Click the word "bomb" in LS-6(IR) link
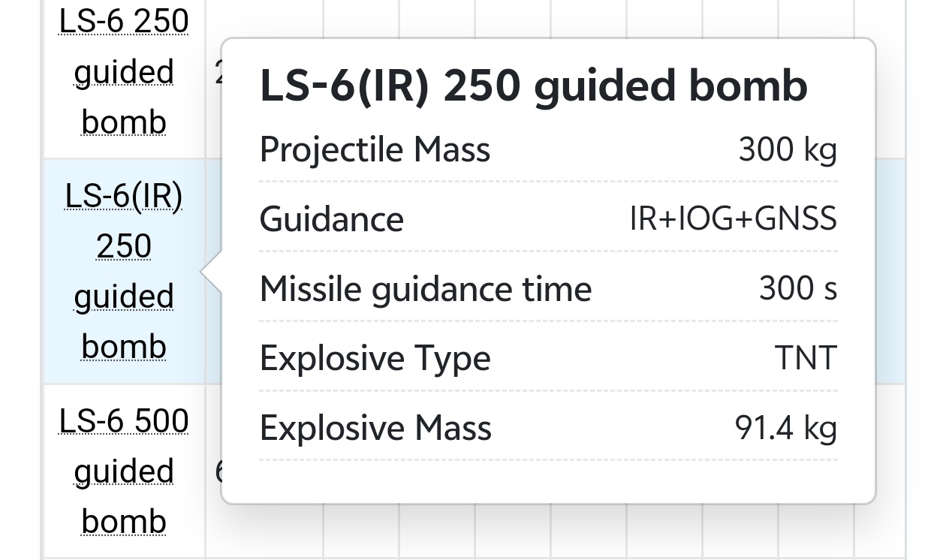The image size is (946, 560). [124, 347]
